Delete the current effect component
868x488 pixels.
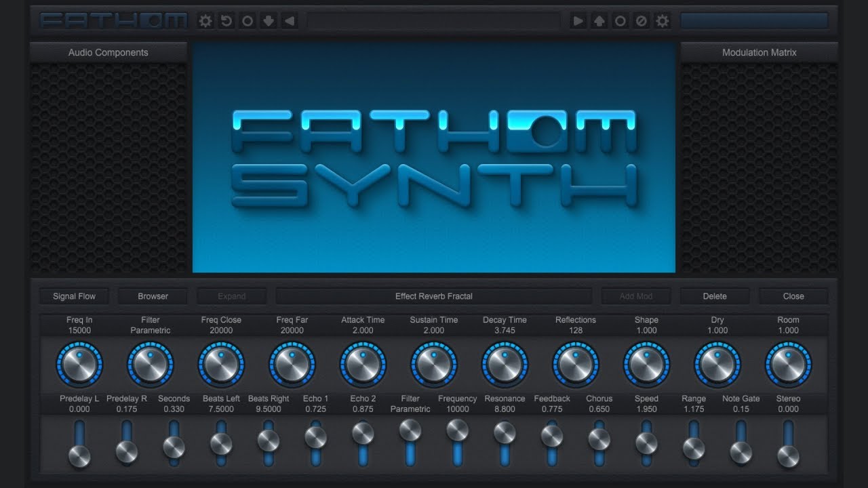715,296
